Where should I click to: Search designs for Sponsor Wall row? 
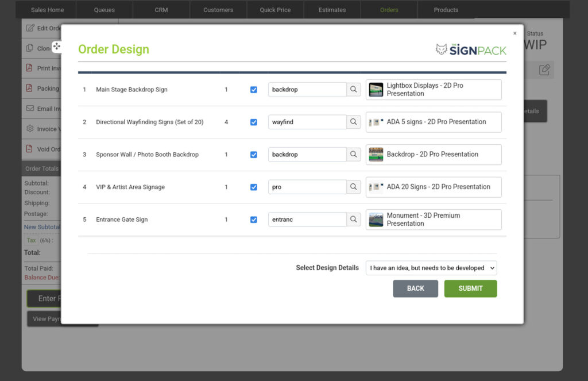(x=353, y=154)
